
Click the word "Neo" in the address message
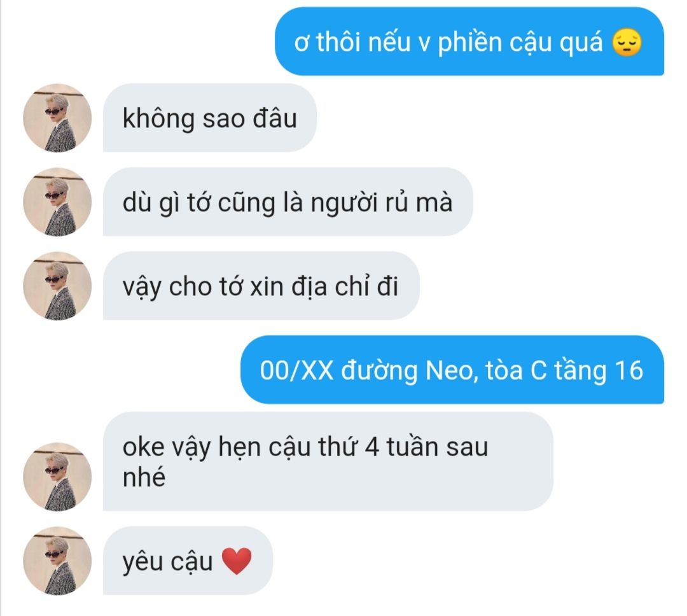451,370
